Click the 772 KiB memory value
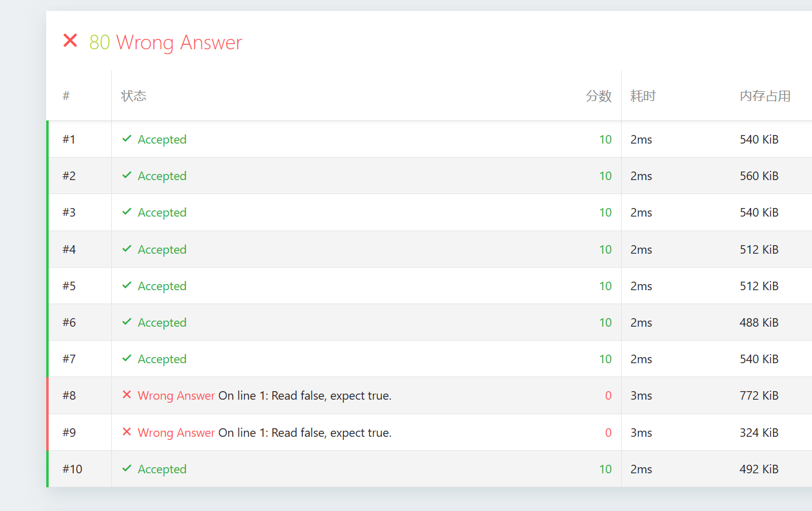Viewport: 812px width, 511px height. tap(759, 395)
